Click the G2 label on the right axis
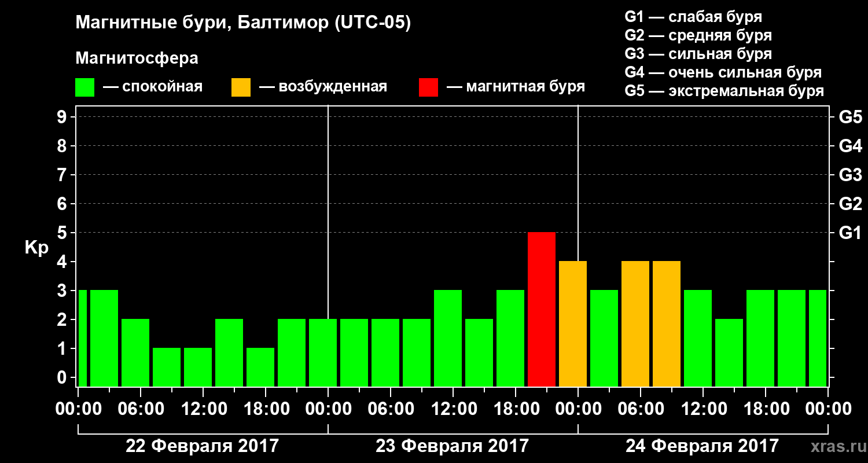This screenshot has height=463, width=868. [x=850, y=204]
